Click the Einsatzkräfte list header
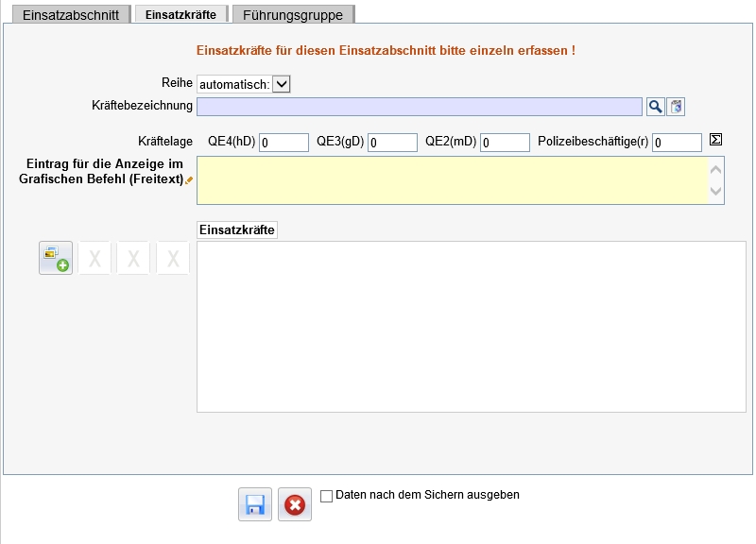Viewport: 756px width, 544px height. tap(237, 229)
